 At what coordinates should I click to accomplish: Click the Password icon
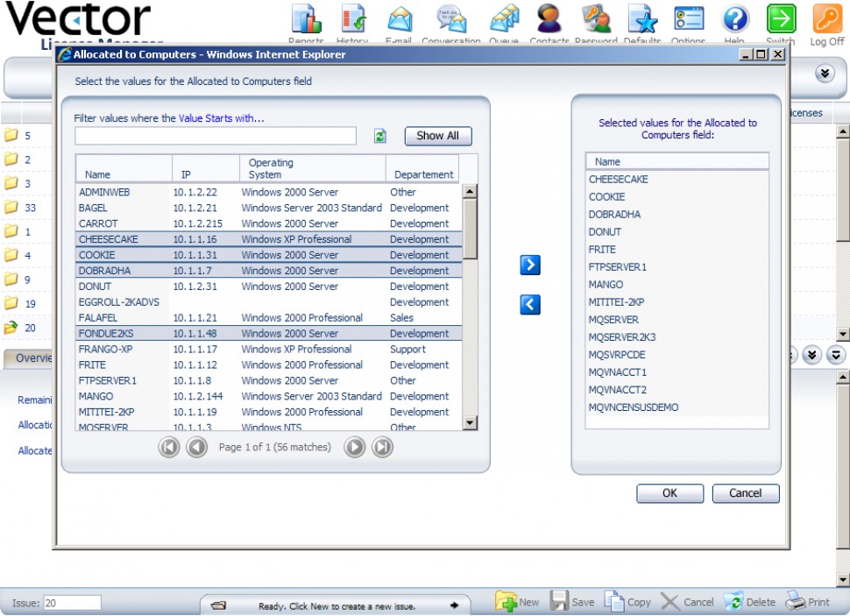pyautogui.click(x=596, y=19)
